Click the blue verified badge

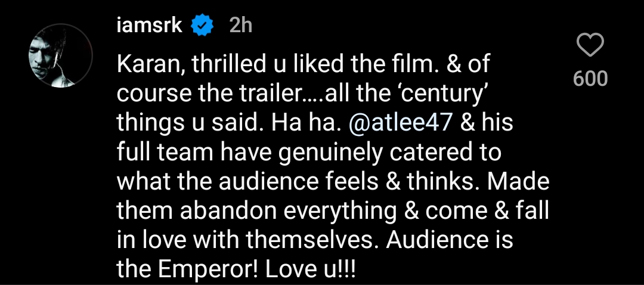click(x=203, y=25)
